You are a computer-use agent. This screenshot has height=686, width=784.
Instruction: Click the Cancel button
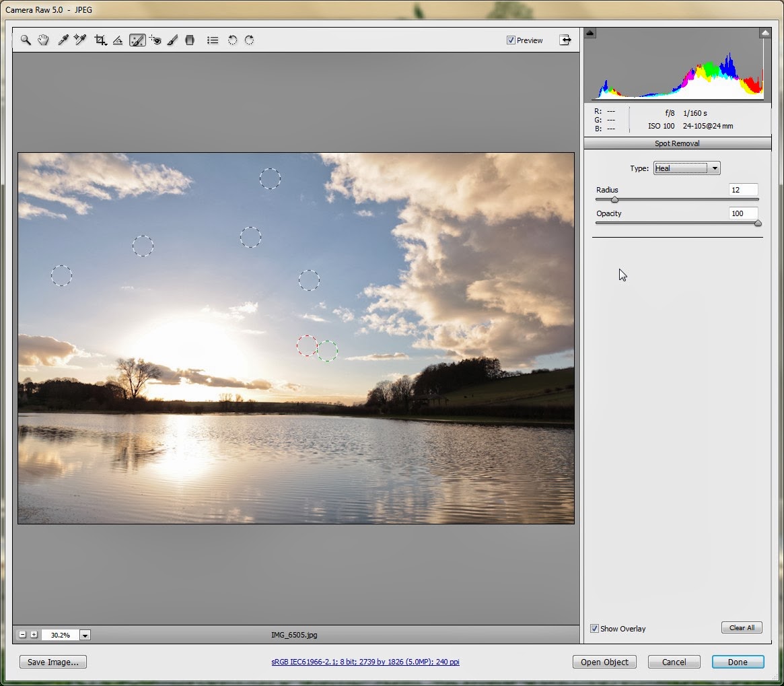674,662
